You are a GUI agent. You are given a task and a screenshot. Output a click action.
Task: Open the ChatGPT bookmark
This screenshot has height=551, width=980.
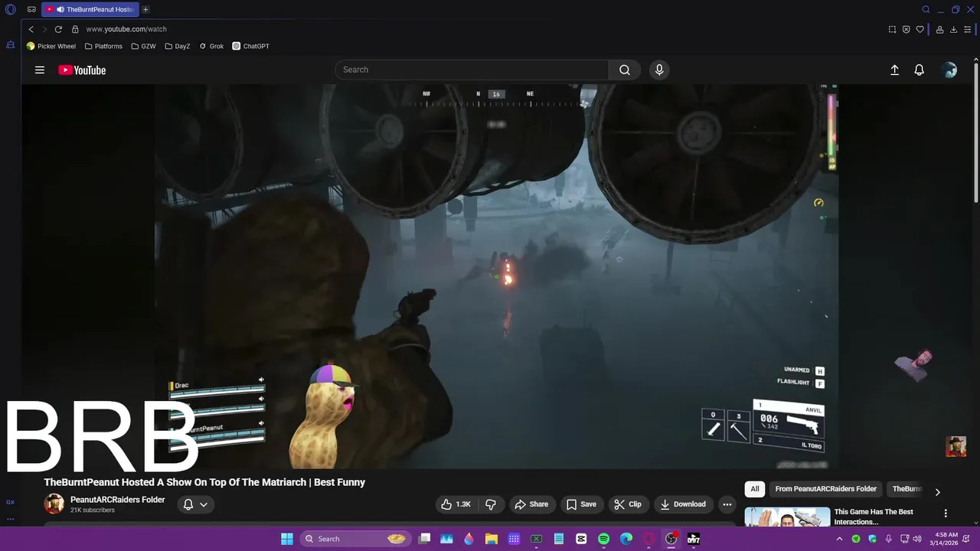[x=251, y=46]
